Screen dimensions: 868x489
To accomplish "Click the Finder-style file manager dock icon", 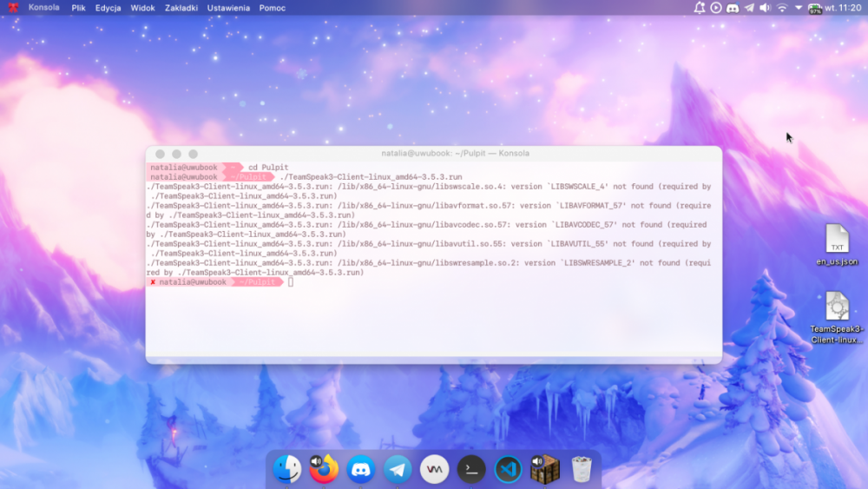I will click(x=286, y=469).
